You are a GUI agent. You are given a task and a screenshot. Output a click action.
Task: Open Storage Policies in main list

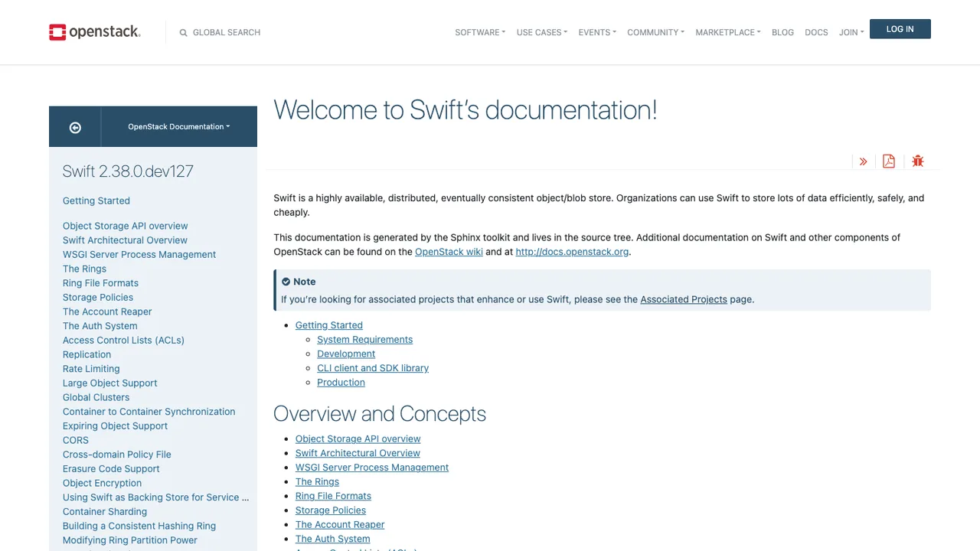tap(331, 510)
